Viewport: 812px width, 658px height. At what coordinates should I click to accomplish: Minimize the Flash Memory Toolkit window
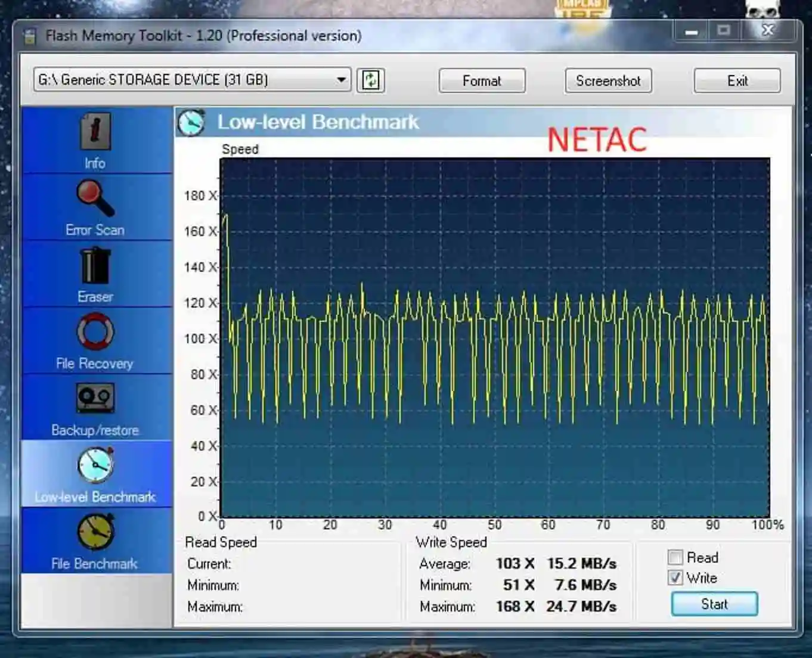[692, 32]
